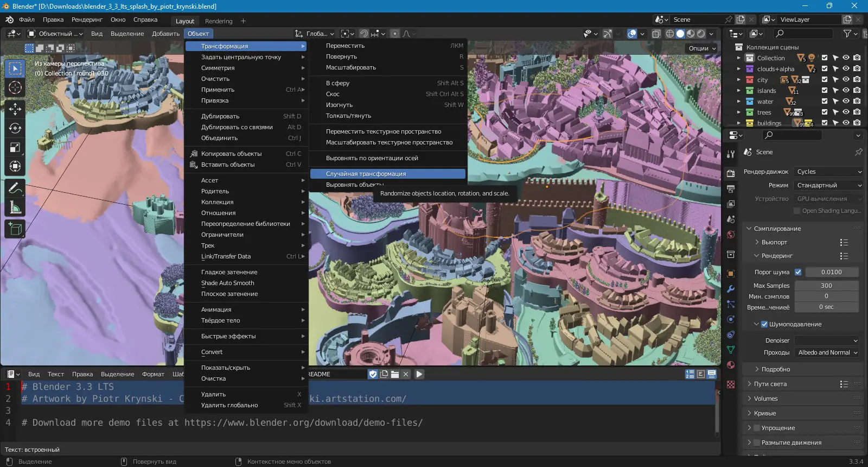
Task: Select the Annotate pencil tool
Action: coord(15,188)
